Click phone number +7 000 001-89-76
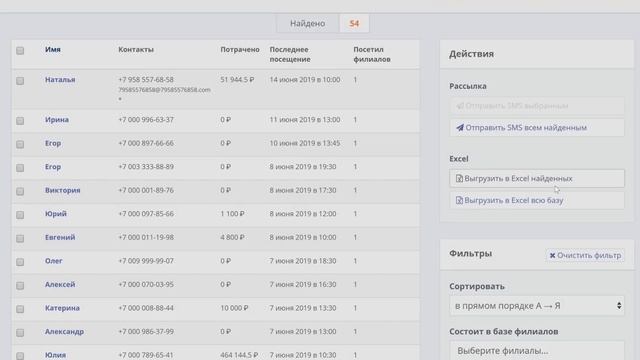This screenshot has width=640, height=360. (146, 190)
